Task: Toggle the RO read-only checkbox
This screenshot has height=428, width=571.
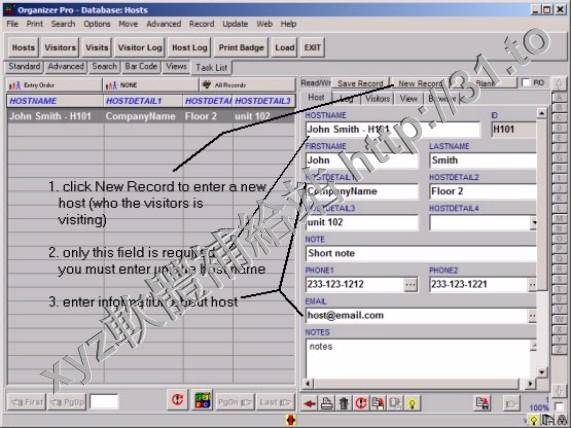Action: (x=526, y=83)
